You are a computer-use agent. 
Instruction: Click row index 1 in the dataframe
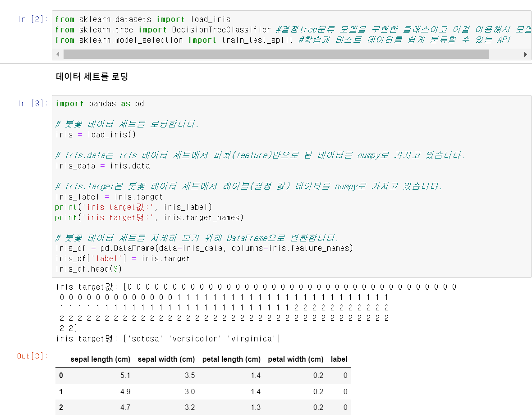coord(61,391)
